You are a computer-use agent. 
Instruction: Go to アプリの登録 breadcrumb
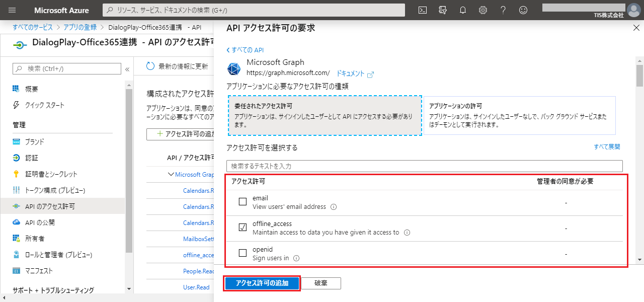[x=81, y=27]
